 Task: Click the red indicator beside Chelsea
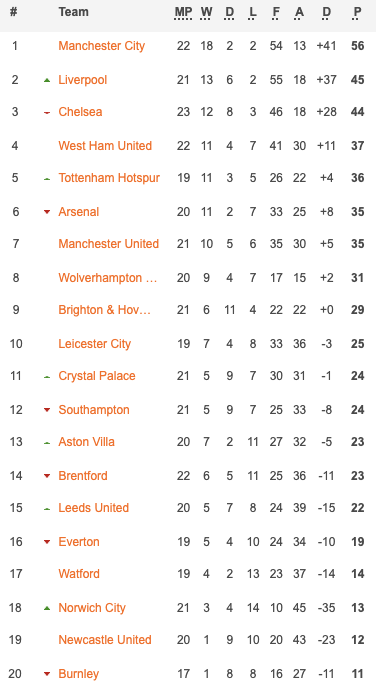tap(47, 113)
